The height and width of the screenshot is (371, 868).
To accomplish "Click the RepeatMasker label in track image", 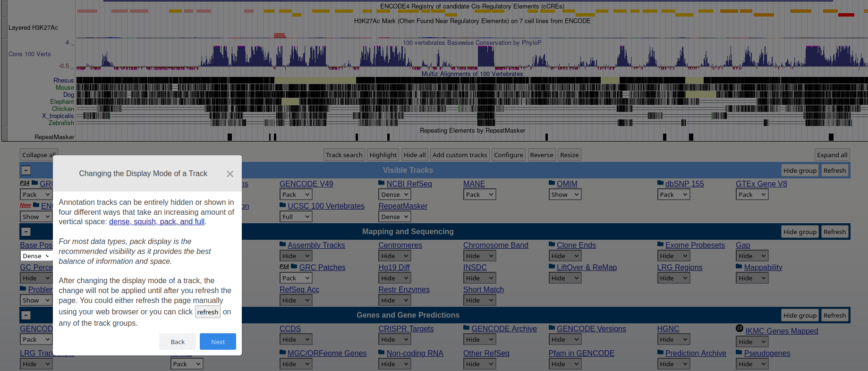I will (x=54, y=137).
